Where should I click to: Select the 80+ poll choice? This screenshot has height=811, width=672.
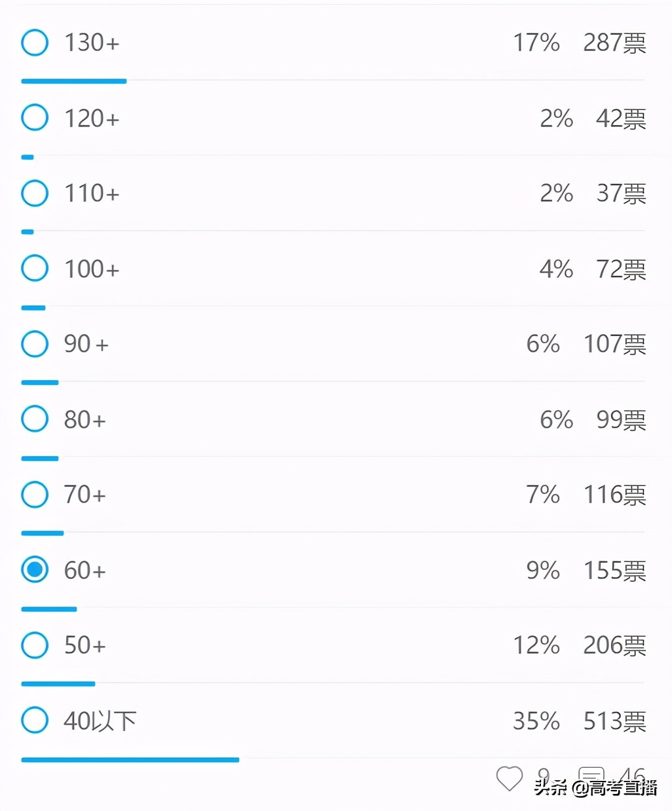35,419
